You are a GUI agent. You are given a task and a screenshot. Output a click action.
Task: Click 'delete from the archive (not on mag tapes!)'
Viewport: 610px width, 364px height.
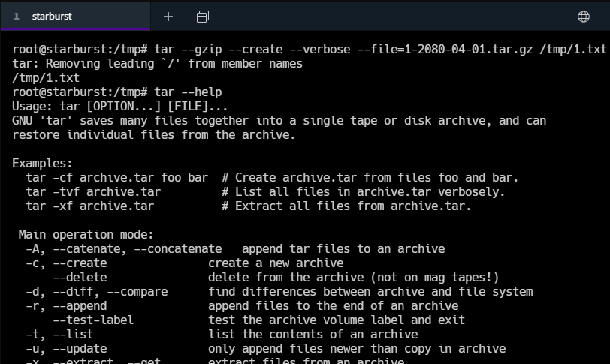(x=353, y=278)
